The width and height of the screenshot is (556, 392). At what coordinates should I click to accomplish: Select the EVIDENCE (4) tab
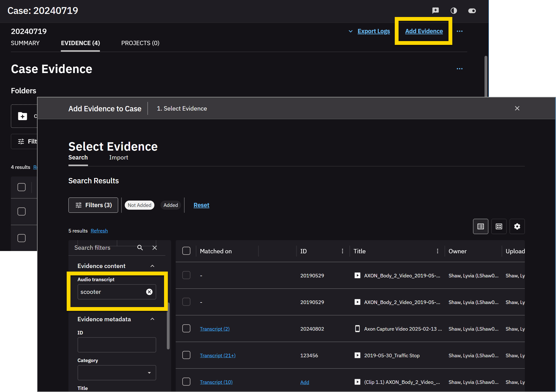80,43
